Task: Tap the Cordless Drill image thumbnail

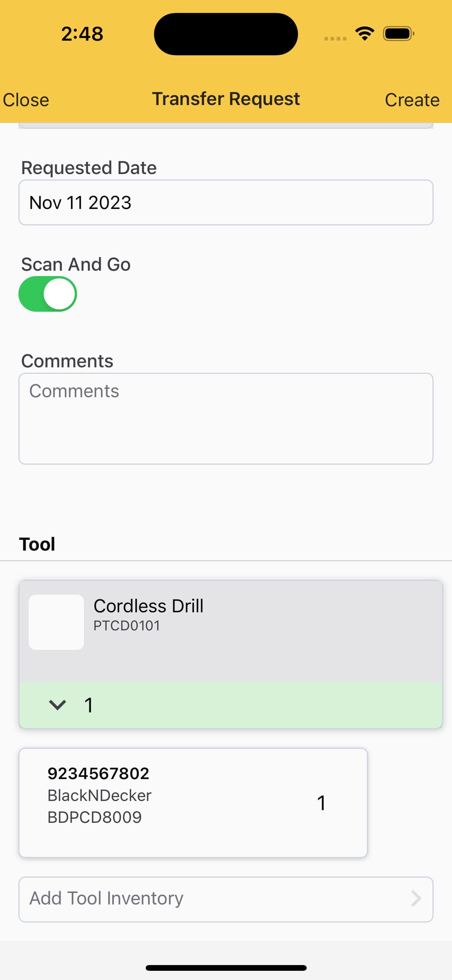Action: pos(56,622)
